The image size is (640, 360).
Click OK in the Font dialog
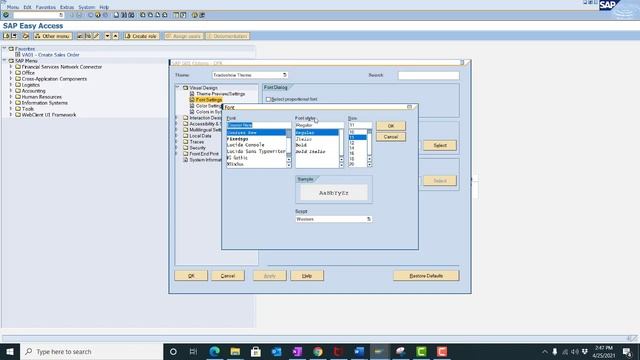[x=391, y=126]
